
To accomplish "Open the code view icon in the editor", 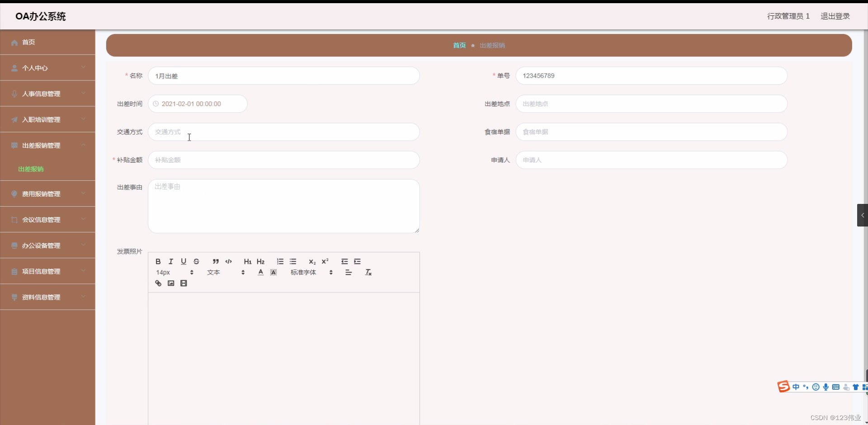I will pos(228,261).
